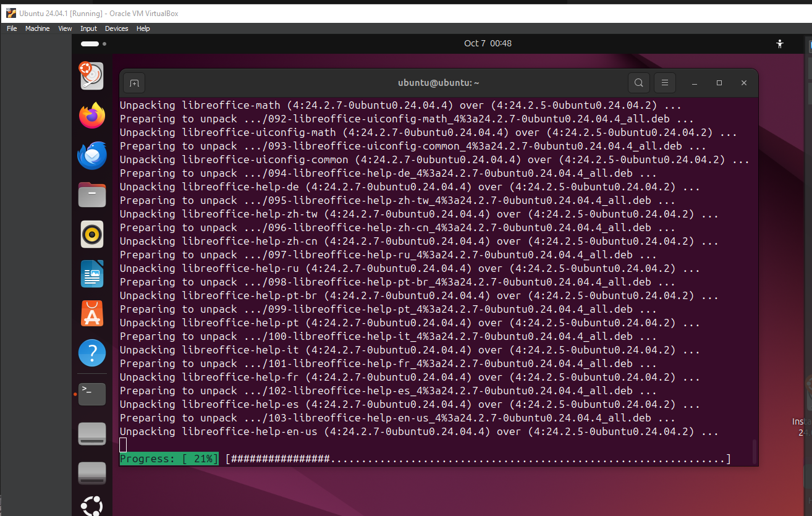The width and height of the screenshot is (812, 516).
Task: Click the line with 099-libreoffice-help-pt_
Action: [x=388, y=309]
